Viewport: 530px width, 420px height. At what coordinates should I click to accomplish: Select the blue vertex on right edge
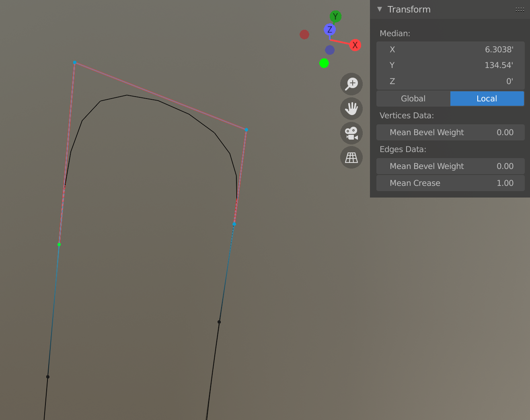click(x=234, y=224)
